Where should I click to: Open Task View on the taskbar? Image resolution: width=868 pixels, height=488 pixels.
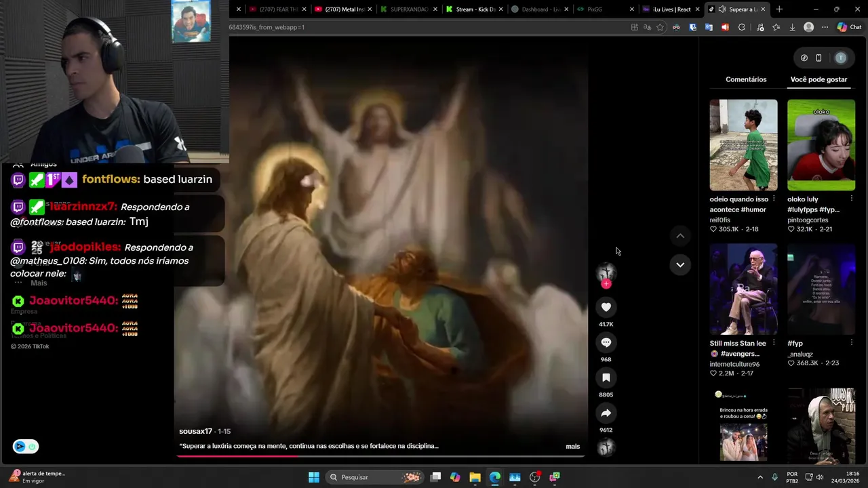435,477
